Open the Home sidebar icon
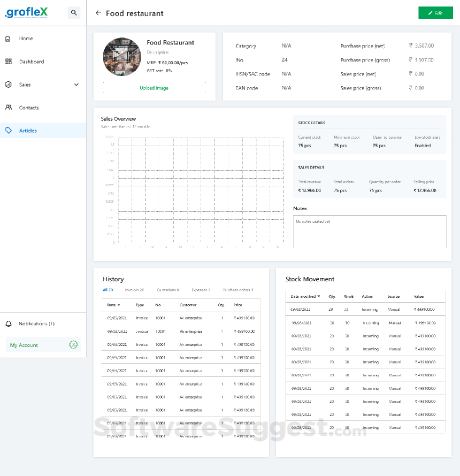Viewport: 460px width, 476px height. point(7,38)
